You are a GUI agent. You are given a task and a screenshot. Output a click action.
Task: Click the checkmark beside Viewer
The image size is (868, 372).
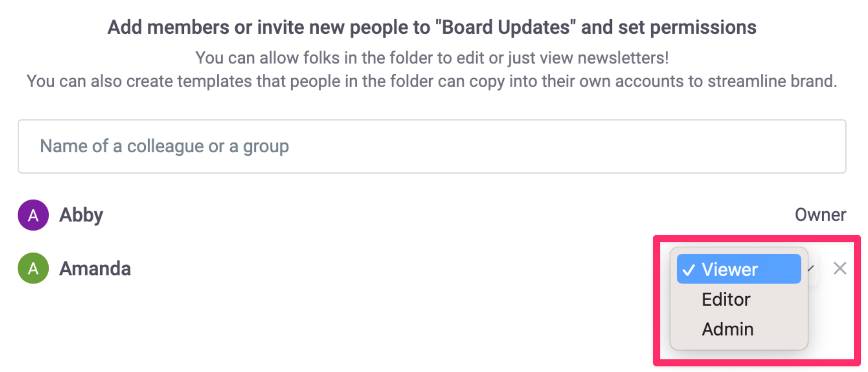click(688, 270)
